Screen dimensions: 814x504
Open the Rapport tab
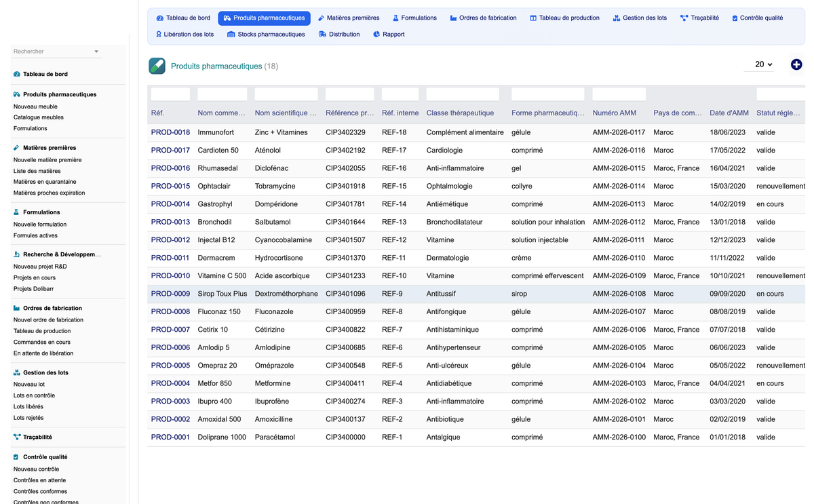pyautogui.click(x=389, y=35)
